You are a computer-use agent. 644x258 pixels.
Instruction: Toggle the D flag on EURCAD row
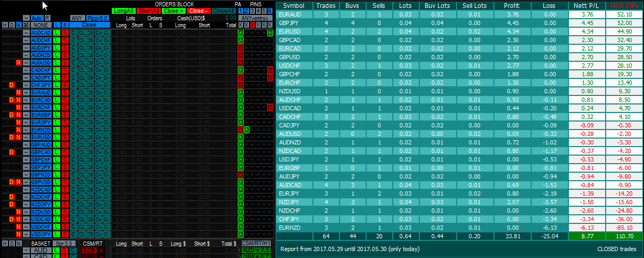click(x=12, y=100)
